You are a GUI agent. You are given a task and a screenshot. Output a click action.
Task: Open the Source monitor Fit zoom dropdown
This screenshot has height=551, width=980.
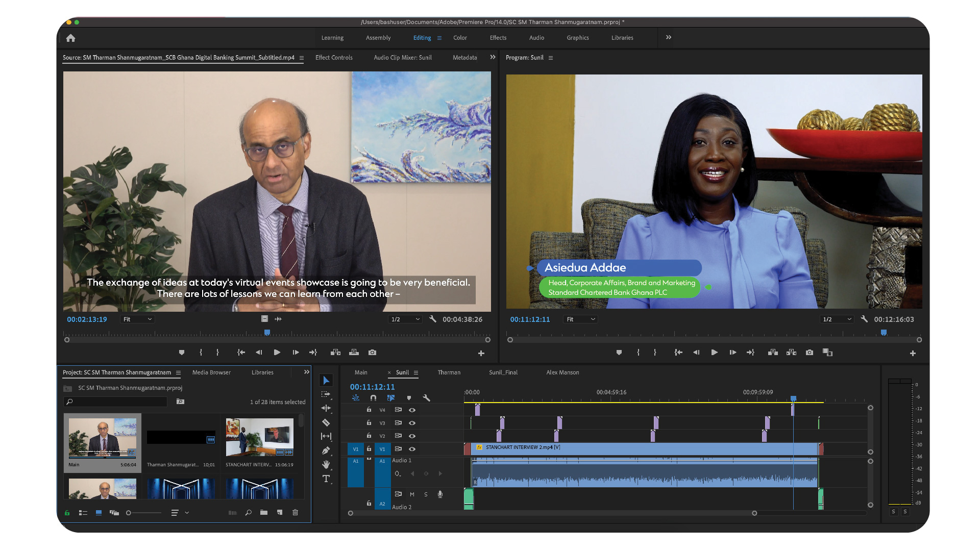[x=137, y=319]
